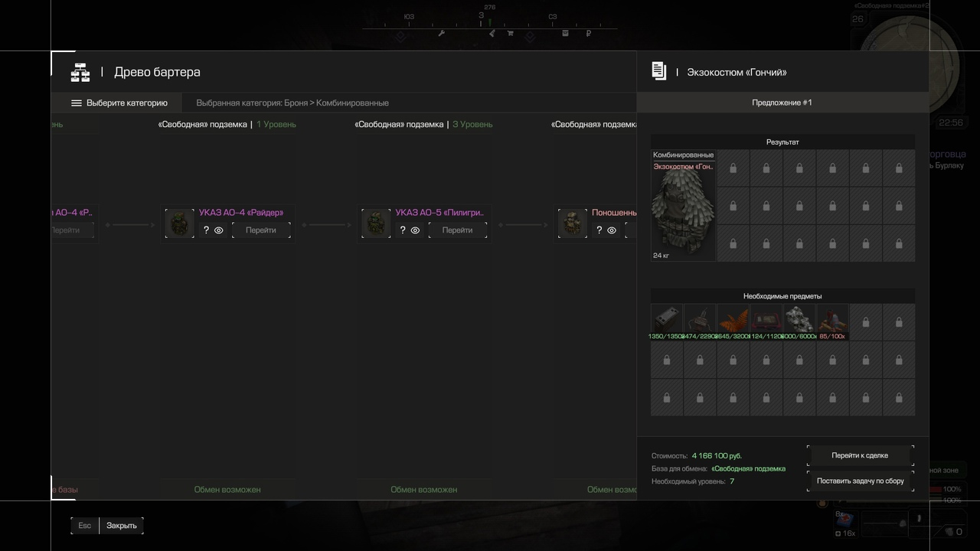Click the ruble marker on the compass
This screenshot has width=980, height=551.
click(588, 33)
